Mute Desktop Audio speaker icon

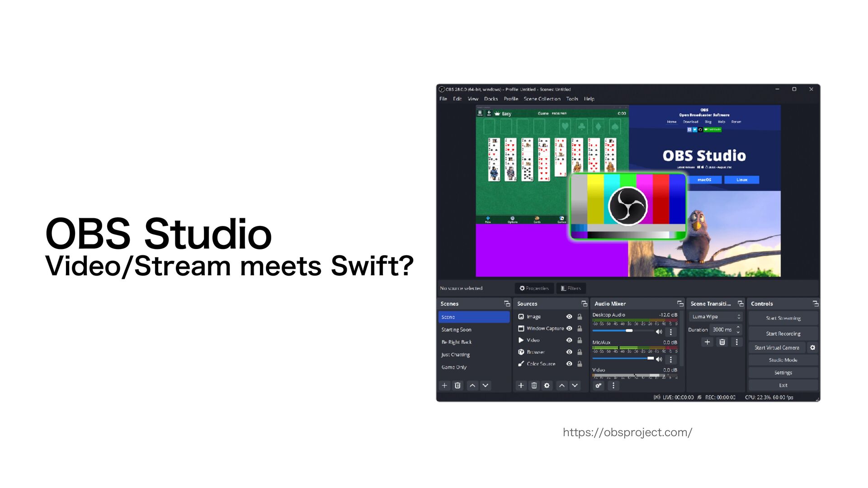click(659, 332)
